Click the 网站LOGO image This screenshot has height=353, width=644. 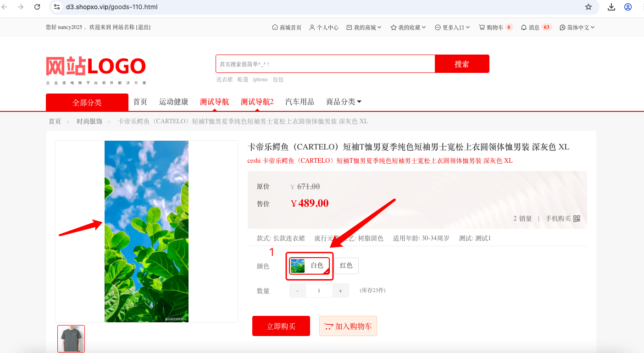(96, 70)
